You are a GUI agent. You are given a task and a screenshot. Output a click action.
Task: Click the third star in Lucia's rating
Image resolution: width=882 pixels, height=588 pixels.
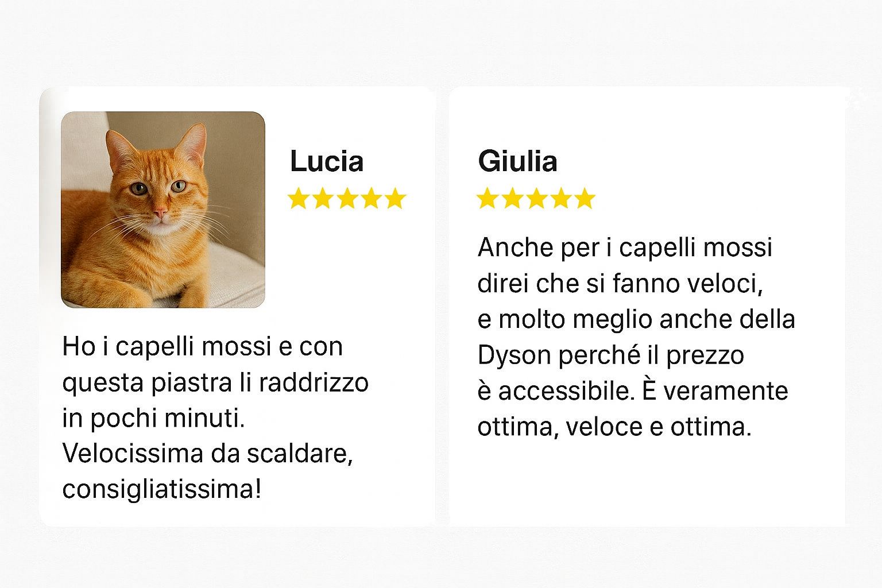(x=347, y=199)
